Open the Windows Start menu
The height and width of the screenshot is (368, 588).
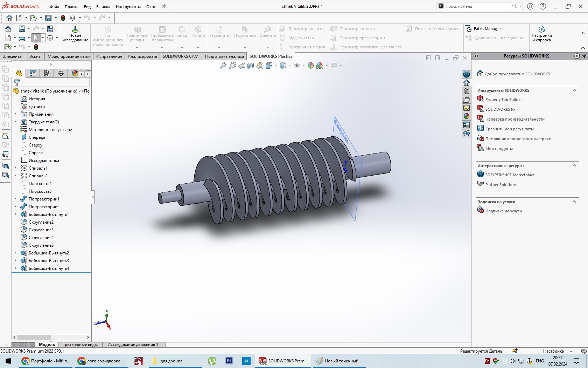pos(8,361)
